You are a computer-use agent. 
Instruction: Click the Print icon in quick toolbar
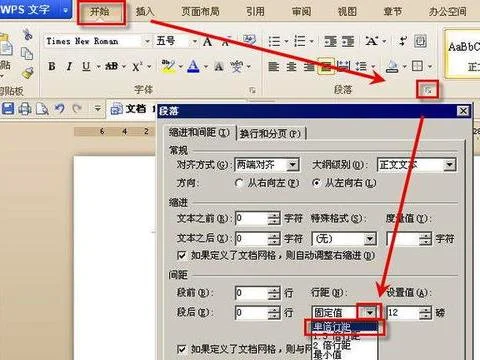[25, 109]
